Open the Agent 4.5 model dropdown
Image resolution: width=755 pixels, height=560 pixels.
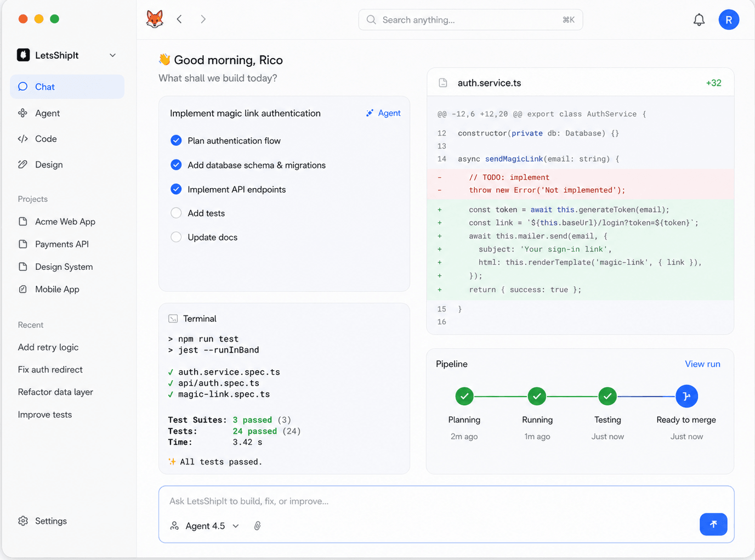[x=205, y=525]
